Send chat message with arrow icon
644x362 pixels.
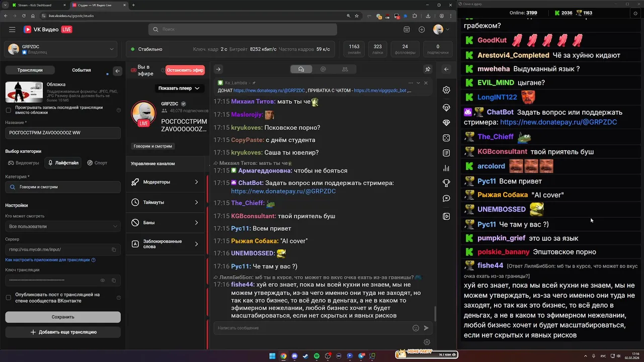(426, 328)
